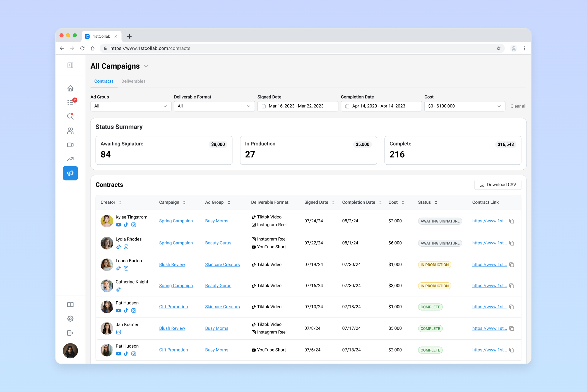Select the Contracts tab
This screenshot has height=392, width=587.
pos(104,81)
